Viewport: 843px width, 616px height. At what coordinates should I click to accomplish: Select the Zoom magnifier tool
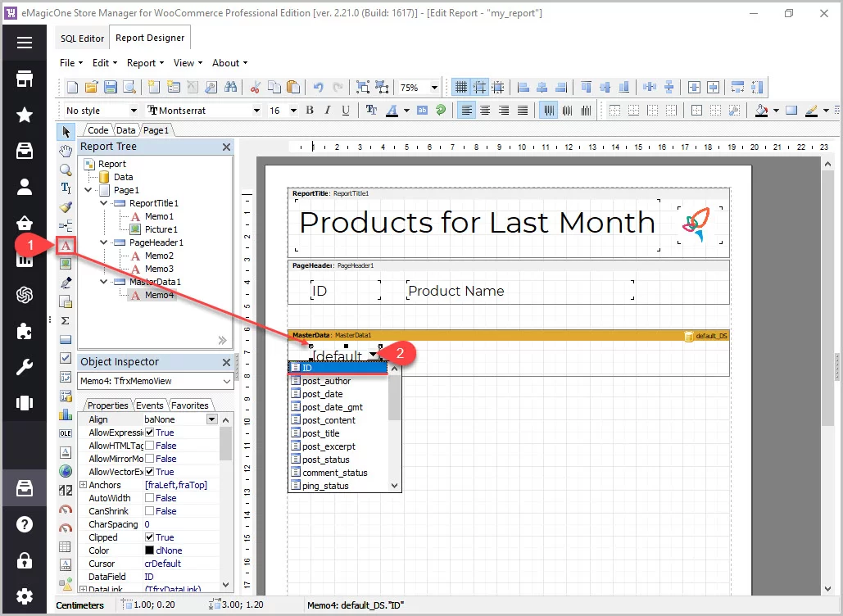tap(66, 170)
